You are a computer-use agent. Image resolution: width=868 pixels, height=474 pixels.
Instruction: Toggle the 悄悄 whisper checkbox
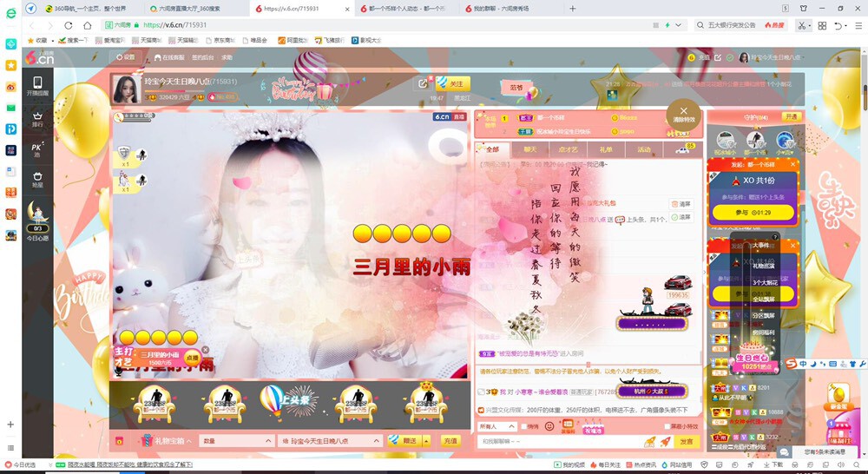pos(525,426)
